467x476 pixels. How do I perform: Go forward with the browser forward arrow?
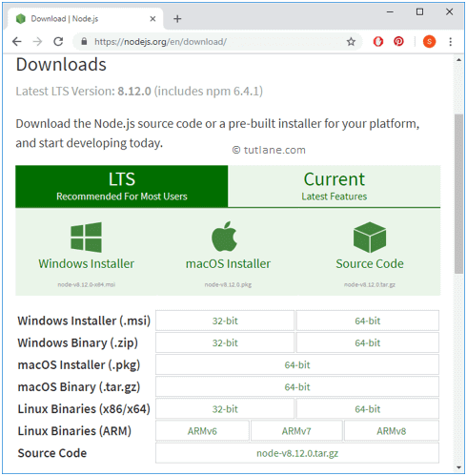(x=37, y=42)
